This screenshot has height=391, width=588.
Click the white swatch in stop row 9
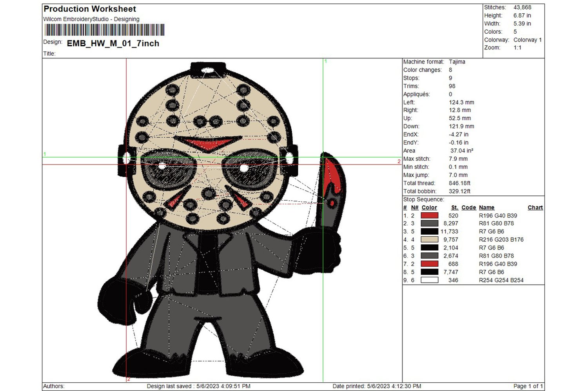[x=429, y=280]
